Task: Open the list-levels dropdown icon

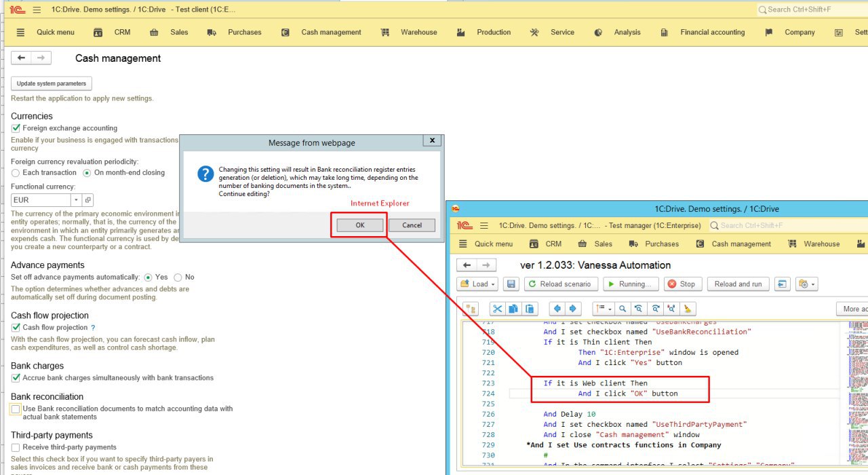Action: click(603, 309)
